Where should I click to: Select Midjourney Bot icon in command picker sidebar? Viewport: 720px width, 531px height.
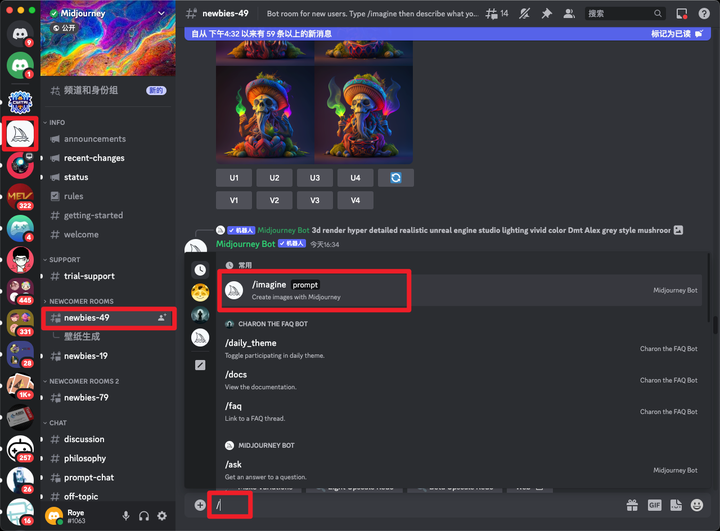pyautogui.click(x=200, y=338)
